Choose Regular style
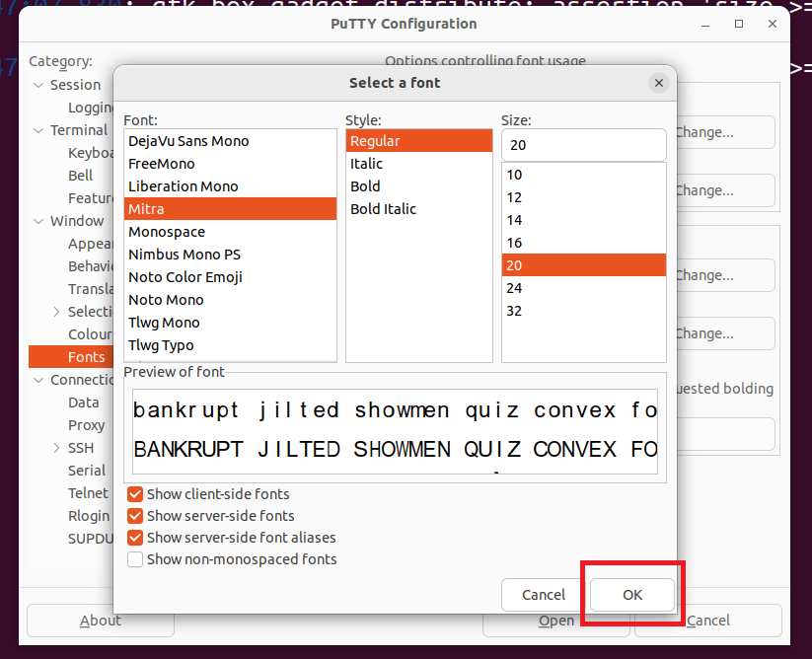 tap(419, 141)
